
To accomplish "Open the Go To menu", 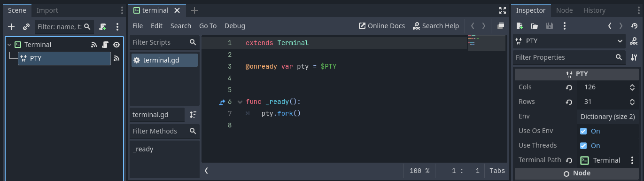I will [x=208, y=26].
